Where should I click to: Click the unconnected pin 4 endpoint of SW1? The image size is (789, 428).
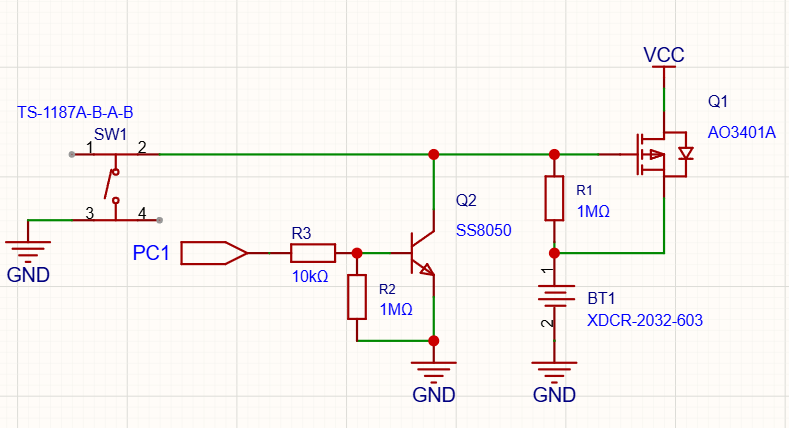pos(160,220)
